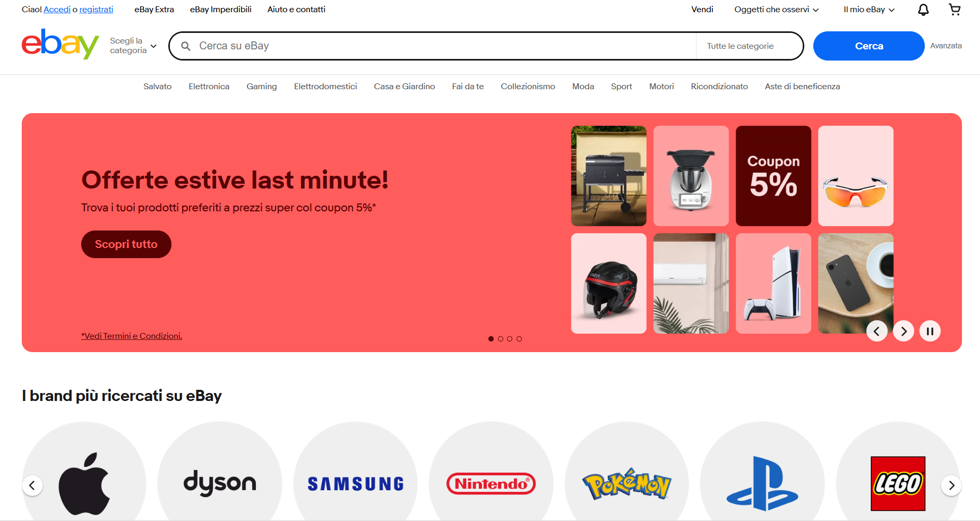
Task: Select the PlayStation brand logo
Action: [x=762, y=482]
